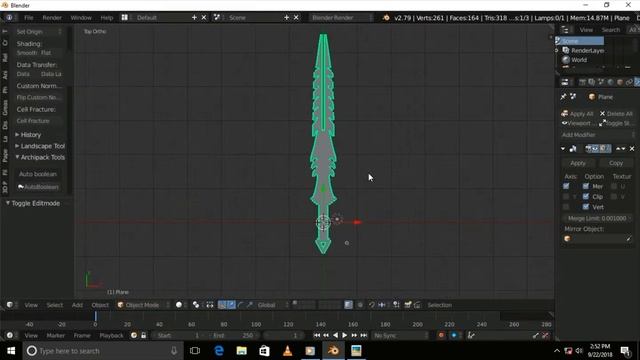The width and height of the screenshot is (640, 360).
Task: Click the Flip Custom Normals button
Action: [x=39, y=97]
